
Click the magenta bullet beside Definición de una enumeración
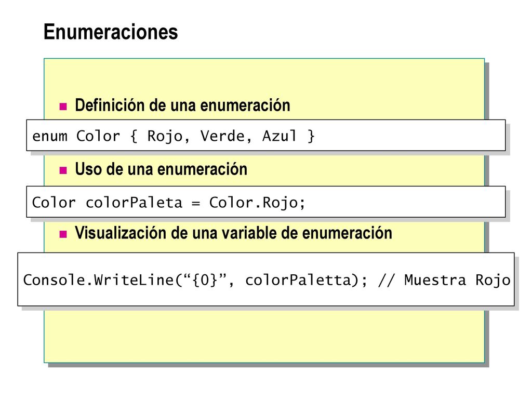[63, 107]
